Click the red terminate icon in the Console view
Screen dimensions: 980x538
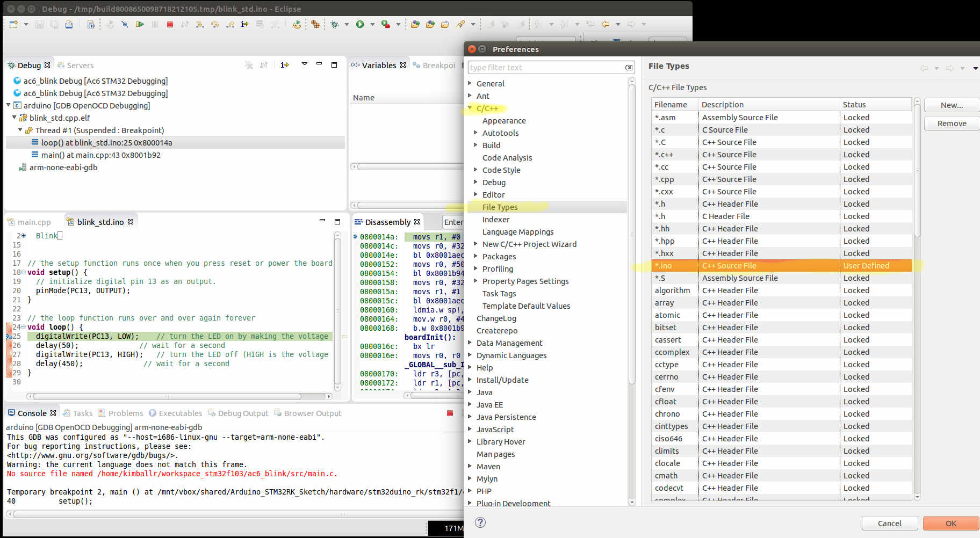[450, 413]
